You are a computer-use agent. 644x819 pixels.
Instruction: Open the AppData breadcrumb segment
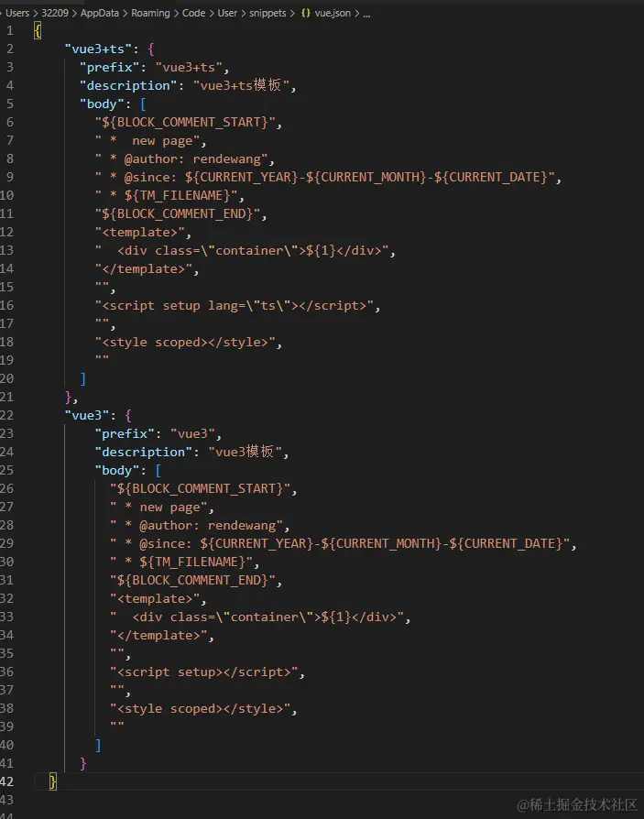[x=99, y=13]
